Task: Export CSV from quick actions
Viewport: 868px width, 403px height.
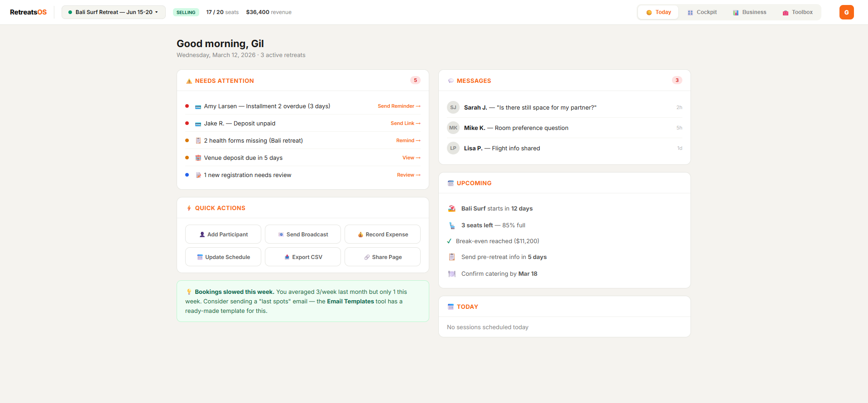Action: tap(303, 257)
